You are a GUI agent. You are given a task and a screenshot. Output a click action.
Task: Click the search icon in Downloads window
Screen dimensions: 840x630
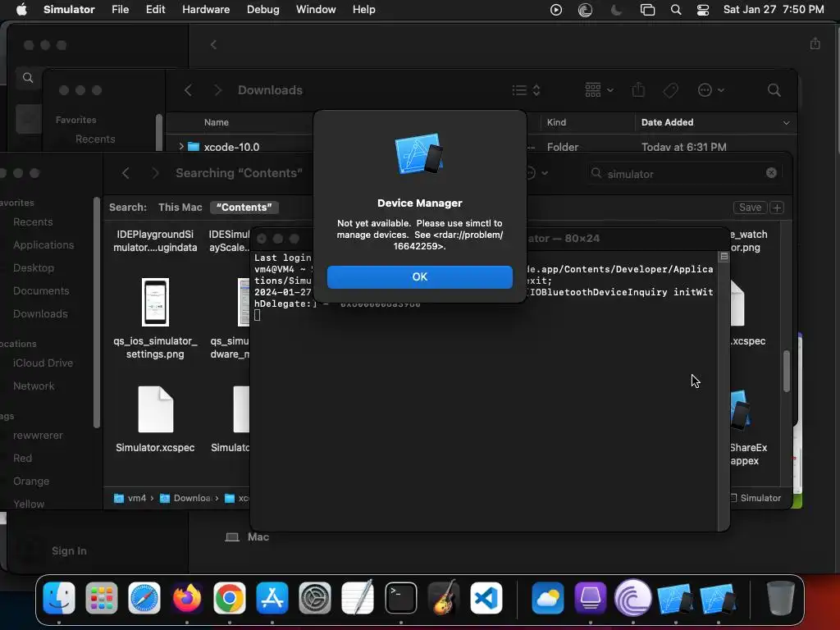tap(774, 90)
